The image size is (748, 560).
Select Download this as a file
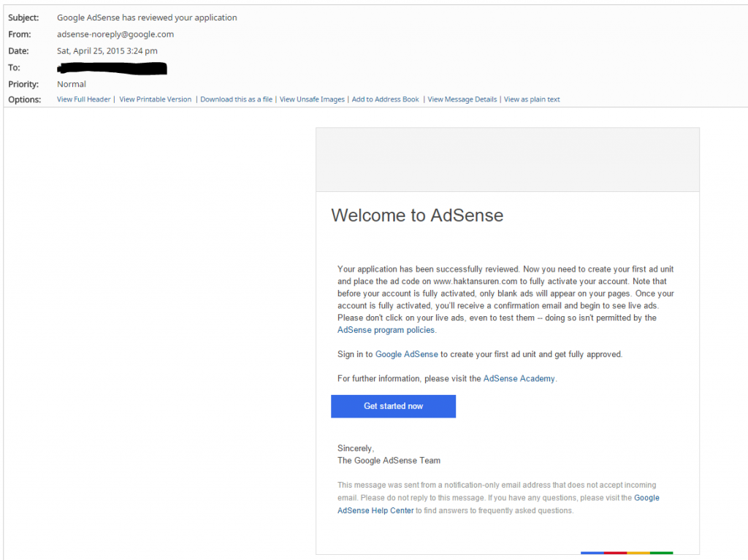(236, 99)
